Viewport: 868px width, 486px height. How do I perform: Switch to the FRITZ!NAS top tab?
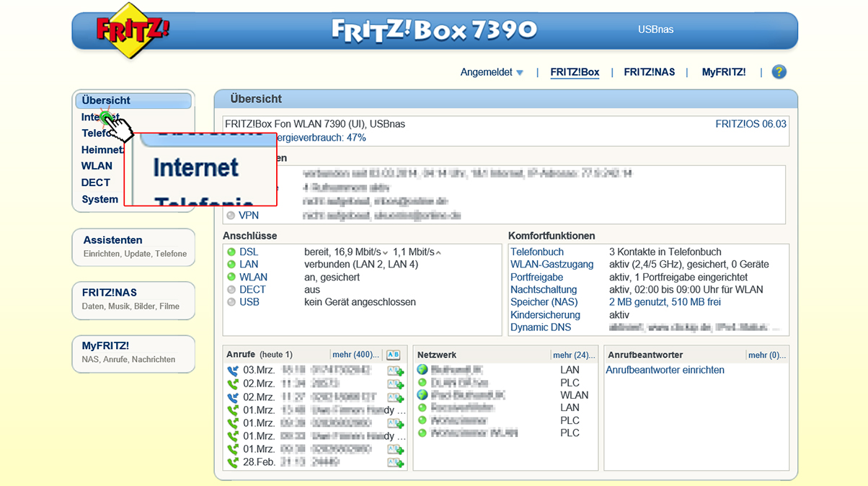(x=650, y=72)
